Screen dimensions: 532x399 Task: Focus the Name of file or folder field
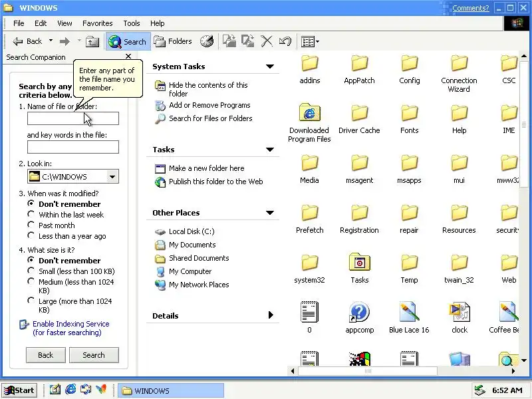click(73, 118)
